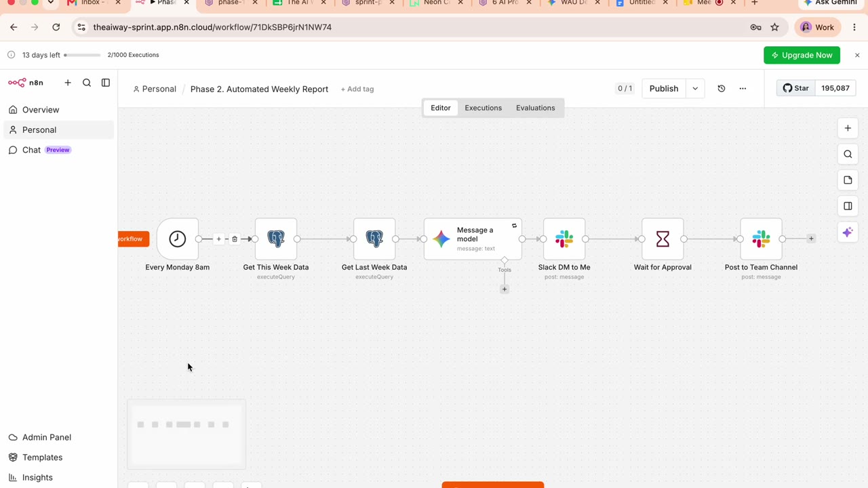
Task: Click the GitHub Star button
Action: (796, 88)
